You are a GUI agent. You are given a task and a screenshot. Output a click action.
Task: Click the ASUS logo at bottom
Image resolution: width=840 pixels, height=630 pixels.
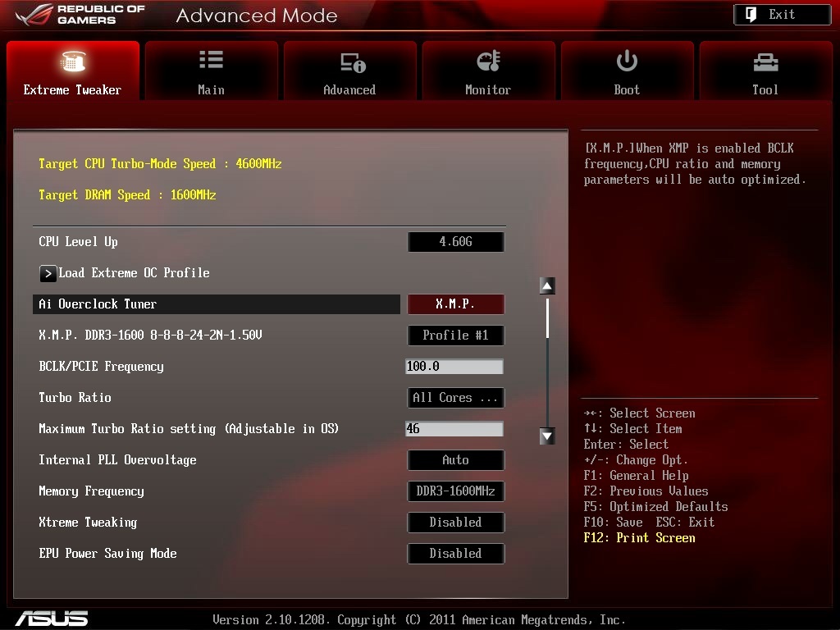click(x=52, y=619)
